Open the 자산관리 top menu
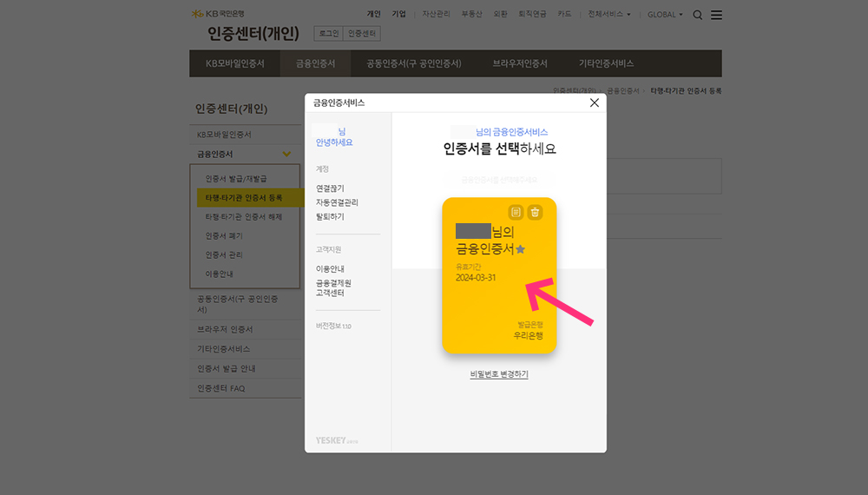 pos(437,14)
